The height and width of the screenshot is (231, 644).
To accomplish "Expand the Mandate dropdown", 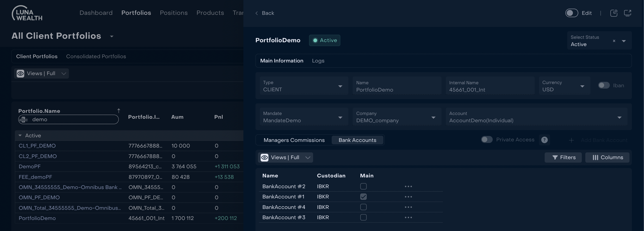I will [340, 117].
